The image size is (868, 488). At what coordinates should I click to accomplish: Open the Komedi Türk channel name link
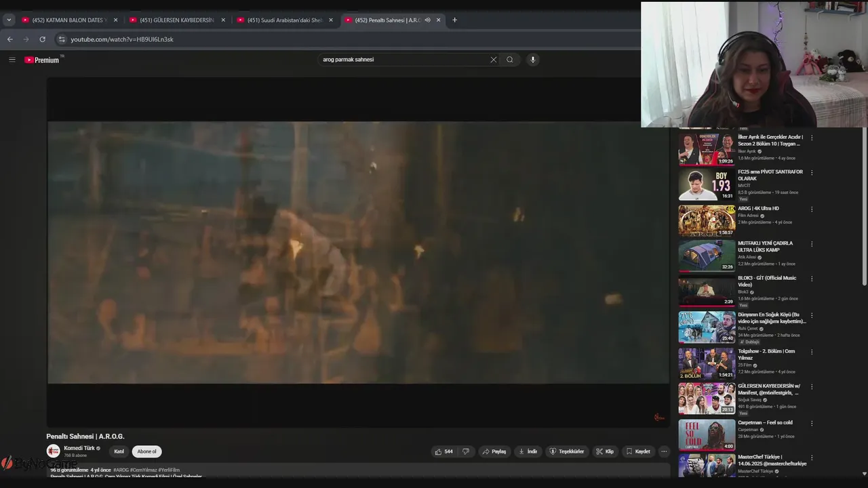click(x=79, y=448)
